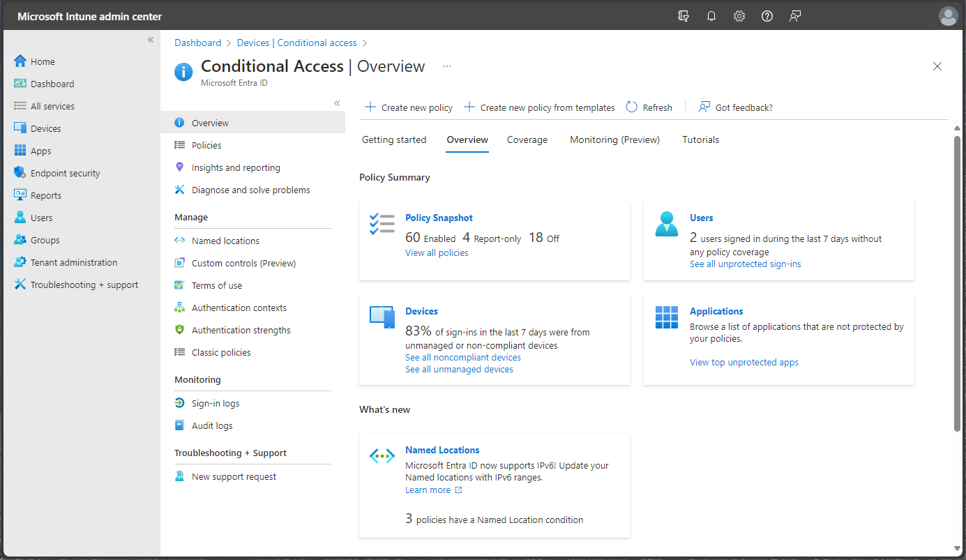966x560 pixels.
Task: Open the settings gear in the top bar
Action: point(739,15)
